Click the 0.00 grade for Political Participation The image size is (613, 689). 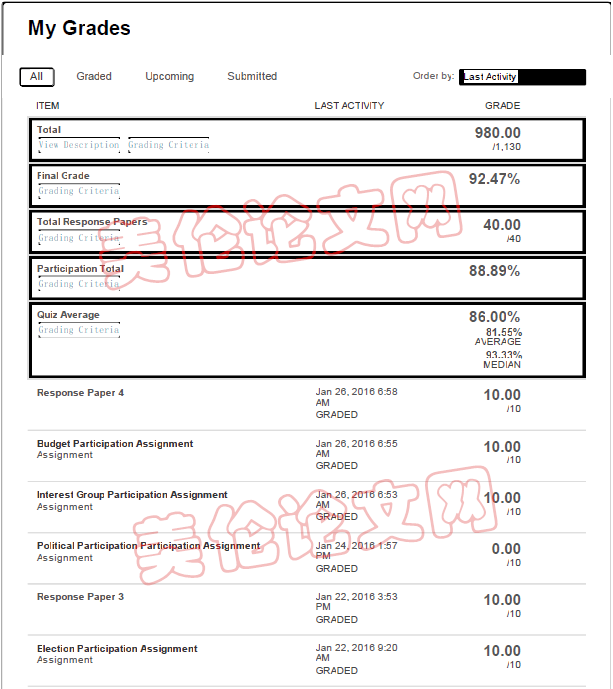point(506,549)
